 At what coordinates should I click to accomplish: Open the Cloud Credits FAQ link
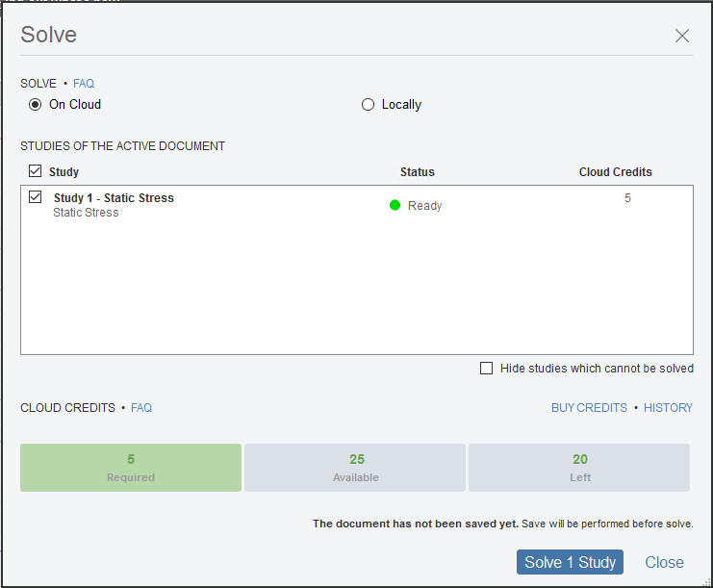click(x=141, y=408)
